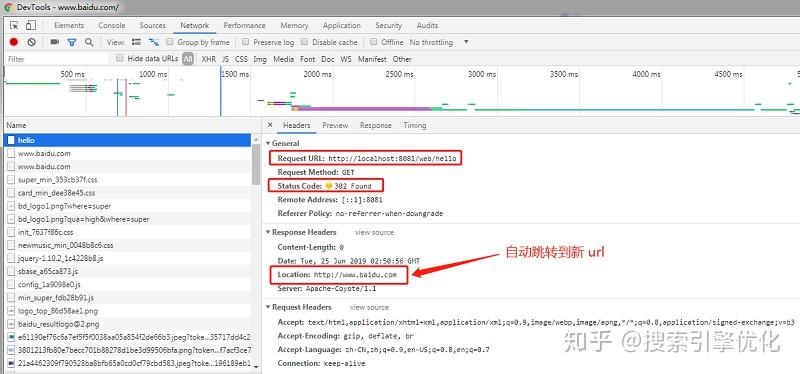The image size is (800, 374).
Task: Open the Elements panel tab
Action: point(69,26)
